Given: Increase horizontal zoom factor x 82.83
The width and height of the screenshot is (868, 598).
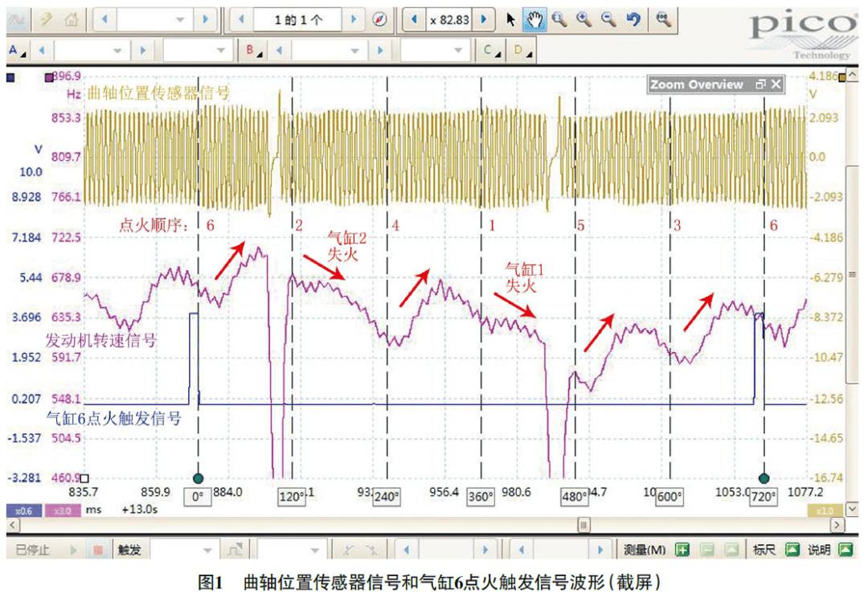Looking at the screenshot, I should click(483, 19).
